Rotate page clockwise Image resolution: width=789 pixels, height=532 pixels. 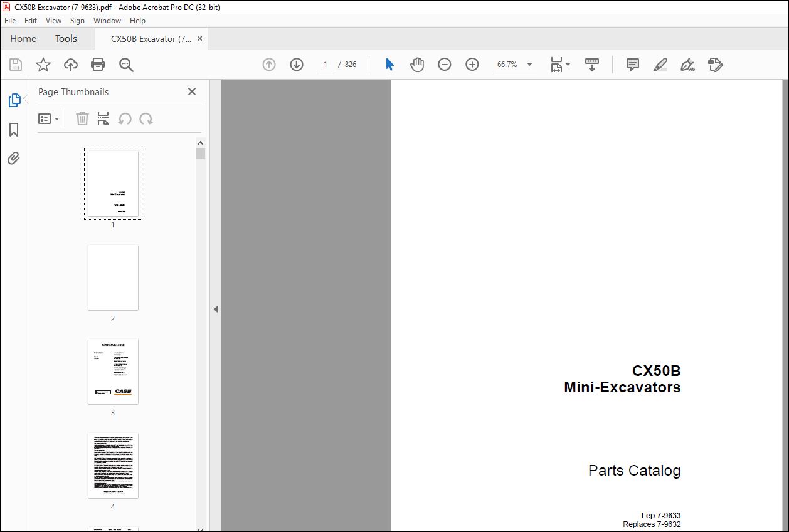(146, 118)
